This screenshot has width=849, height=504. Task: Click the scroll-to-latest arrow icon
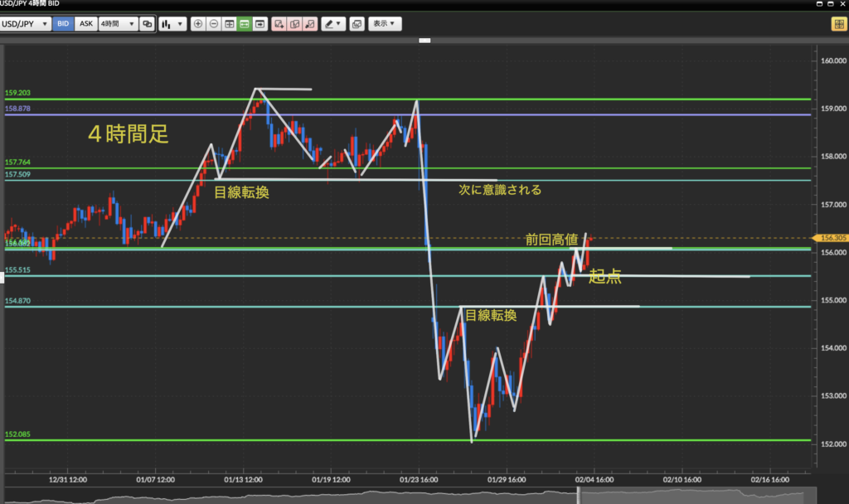tap(260, 24)
